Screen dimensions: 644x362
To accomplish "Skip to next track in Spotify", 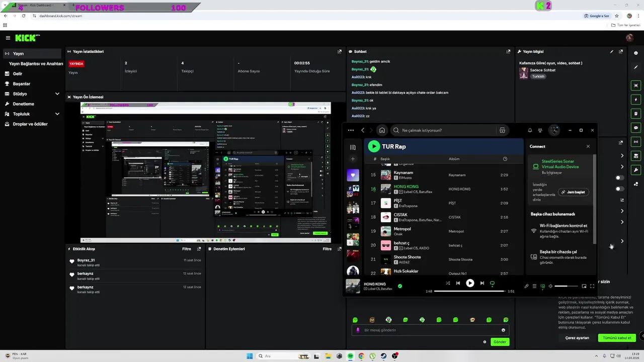I will pyautogui.click(x=482, y=283).
